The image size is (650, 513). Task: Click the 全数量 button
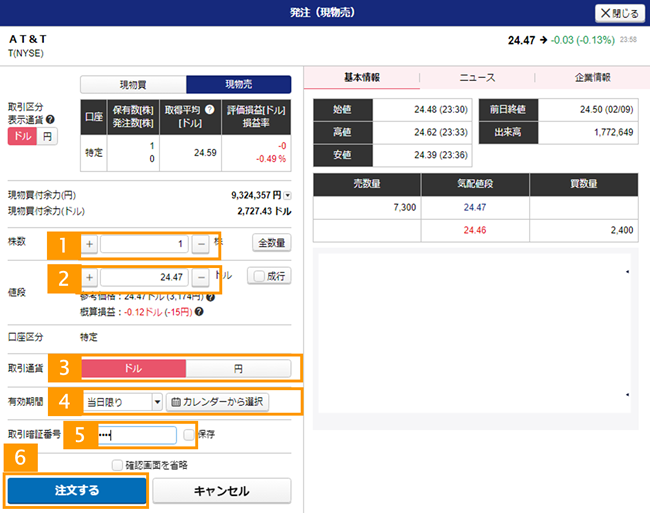point(272,243)
